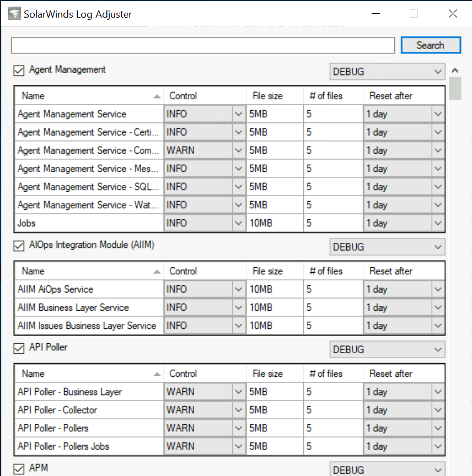Click the 10MB file size cell for Jobs

point(275,224)
